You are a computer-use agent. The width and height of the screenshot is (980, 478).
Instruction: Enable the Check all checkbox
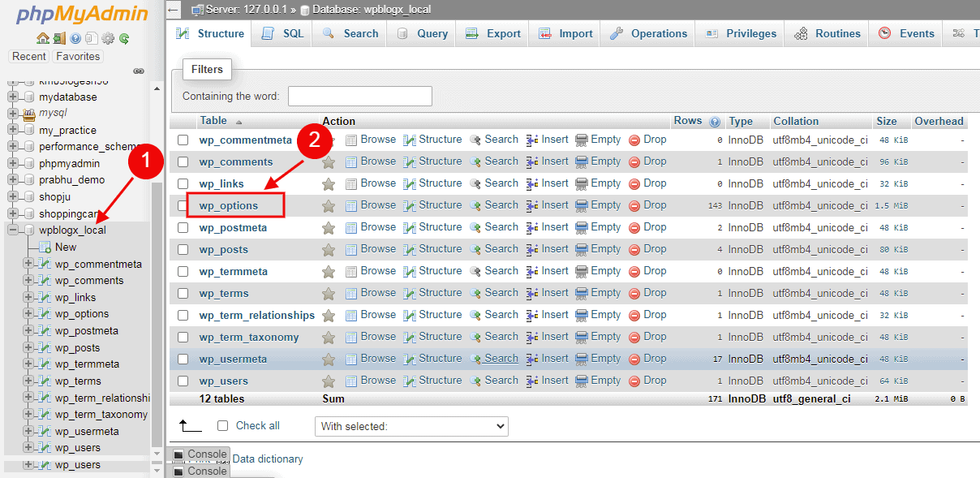(223, 425)
